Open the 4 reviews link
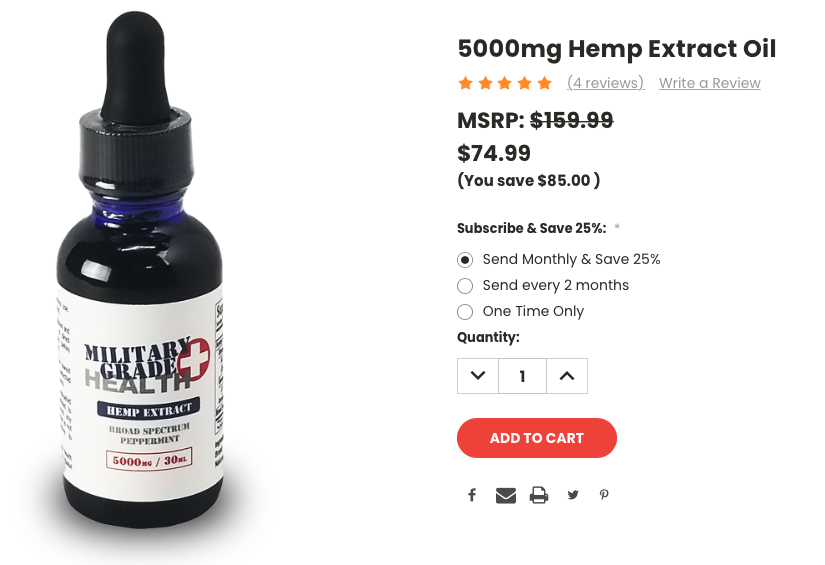 [606, 83]
